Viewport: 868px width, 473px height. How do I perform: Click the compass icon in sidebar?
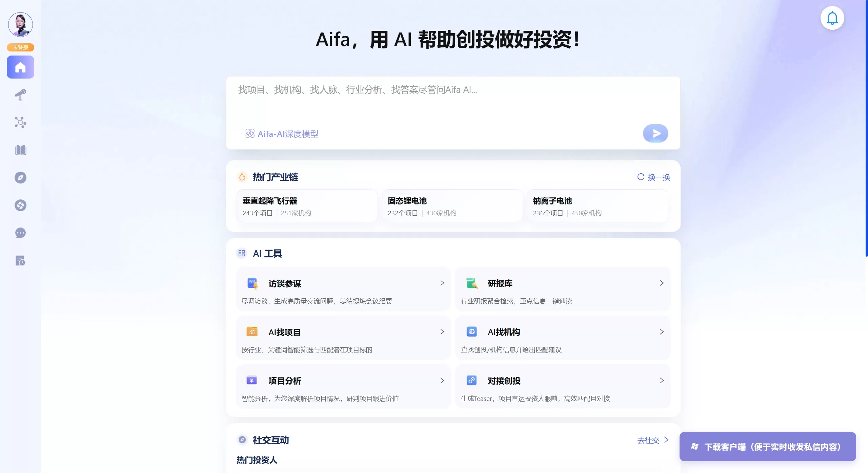tap(20, 178)
